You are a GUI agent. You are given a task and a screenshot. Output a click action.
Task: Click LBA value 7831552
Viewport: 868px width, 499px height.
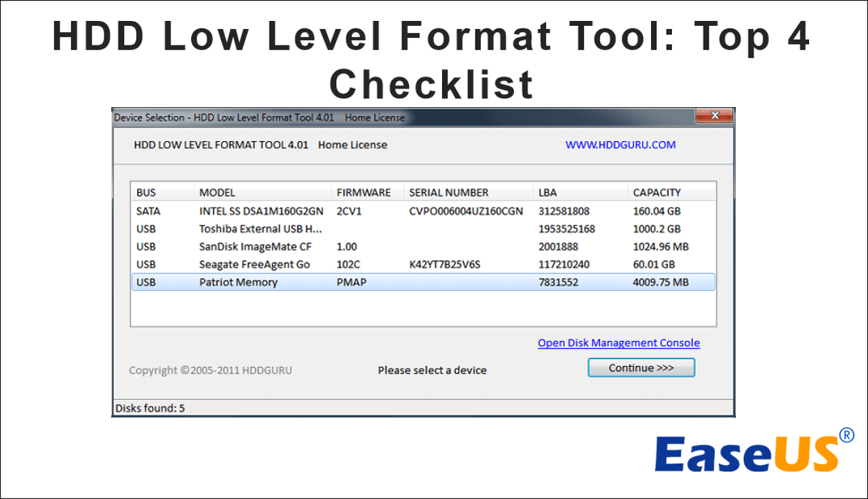coord(558,282)
